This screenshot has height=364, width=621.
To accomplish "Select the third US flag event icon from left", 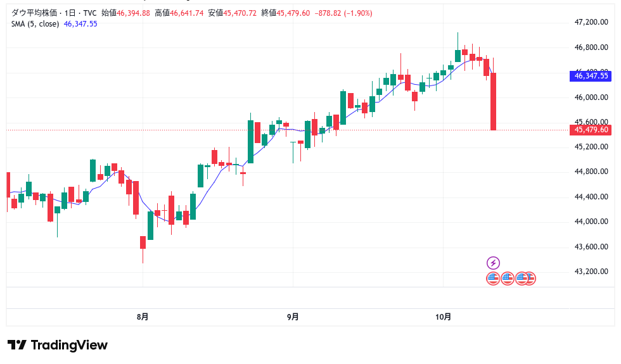I will coord(521,278).
